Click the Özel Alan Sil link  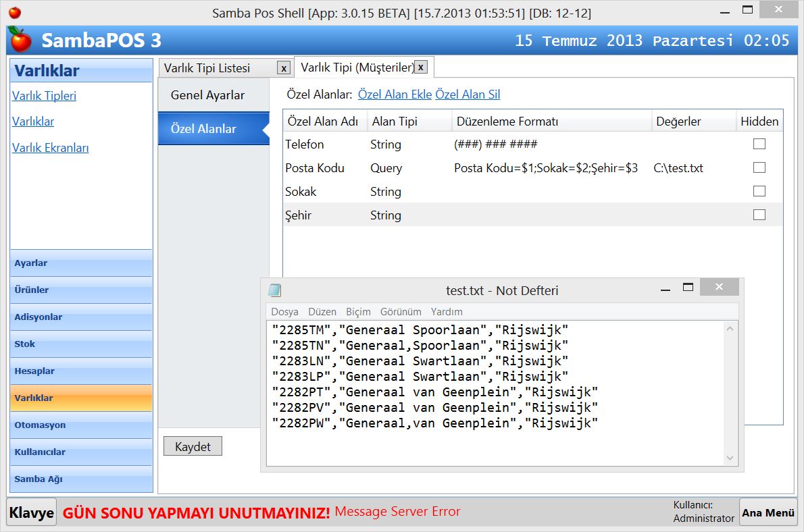468,95
